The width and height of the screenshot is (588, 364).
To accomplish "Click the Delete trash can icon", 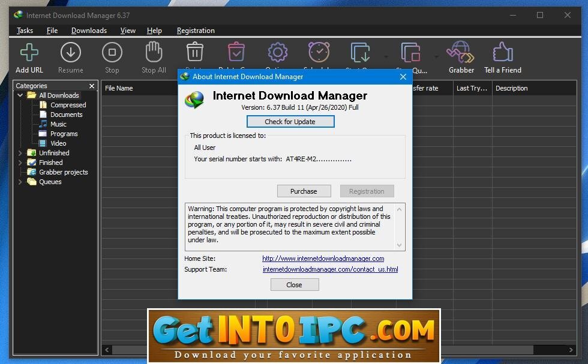I will coord(195,52).
